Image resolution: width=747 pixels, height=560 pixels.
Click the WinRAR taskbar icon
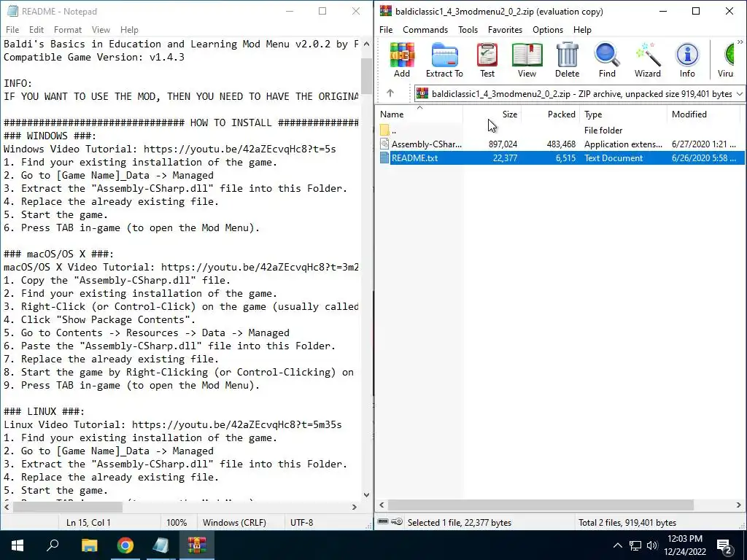(196, 545)
